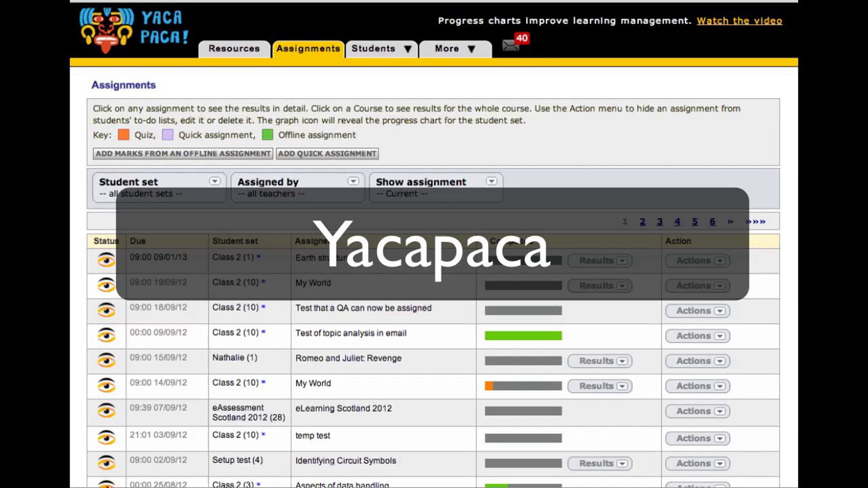This screenshot has width=868, height=488.
Task: Open the Romeo and Juliet: Revenge assignment
Action: coord(349,358)
